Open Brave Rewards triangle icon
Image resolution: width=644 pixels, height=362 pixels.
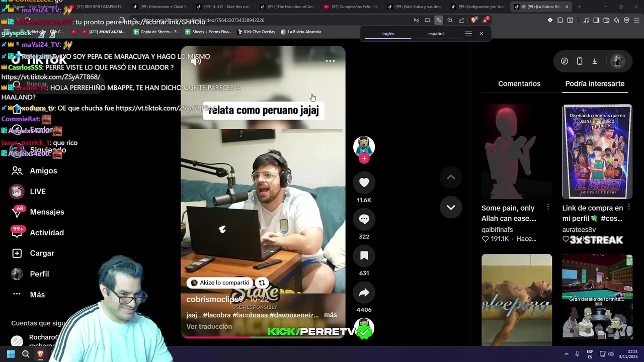tap(486, 20)
